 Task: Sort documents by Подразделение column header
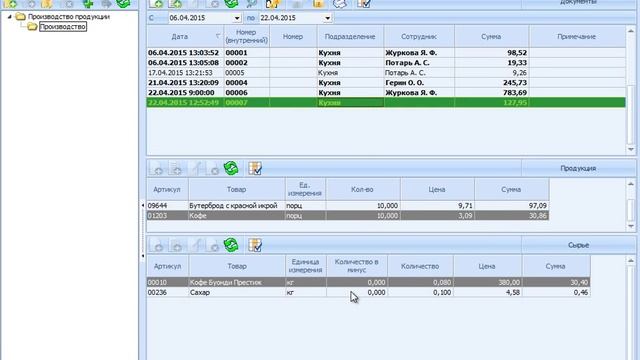350,36
